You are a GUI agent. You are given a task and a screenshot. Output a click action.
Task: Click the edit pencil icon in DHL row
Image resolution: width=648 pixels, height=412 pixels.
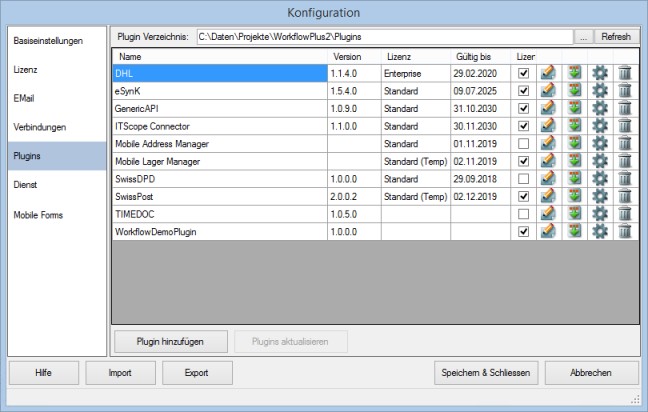coord(548,73)
